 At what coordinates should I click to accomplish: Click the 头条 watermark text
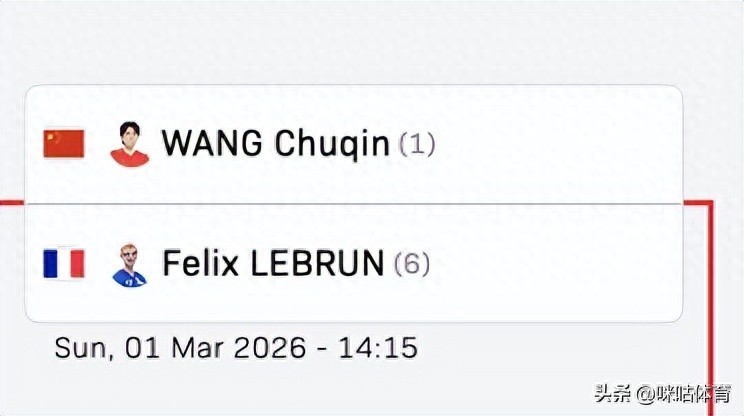tap(616, 393)
